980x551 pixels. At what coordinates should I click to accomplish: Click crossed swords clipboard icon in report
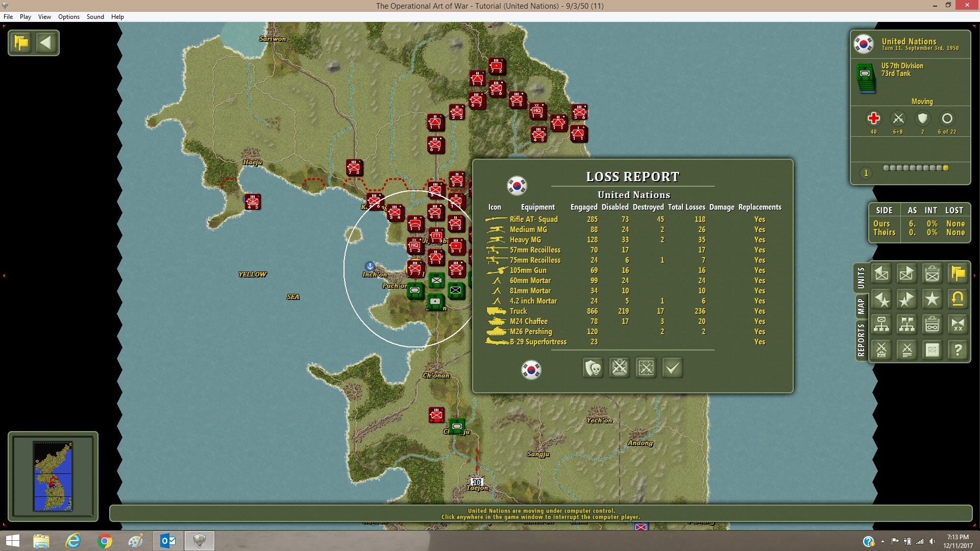(620, 368)
